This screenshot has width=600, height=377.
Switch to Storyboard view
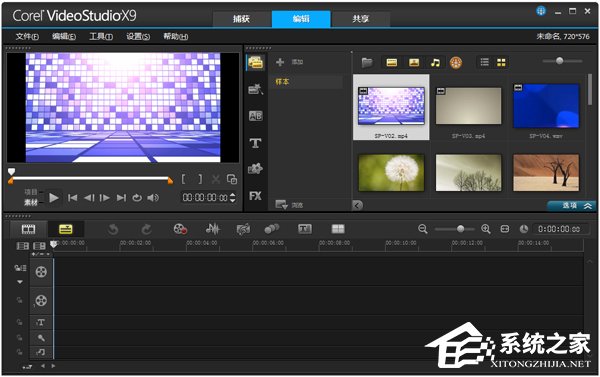point(28,229)
